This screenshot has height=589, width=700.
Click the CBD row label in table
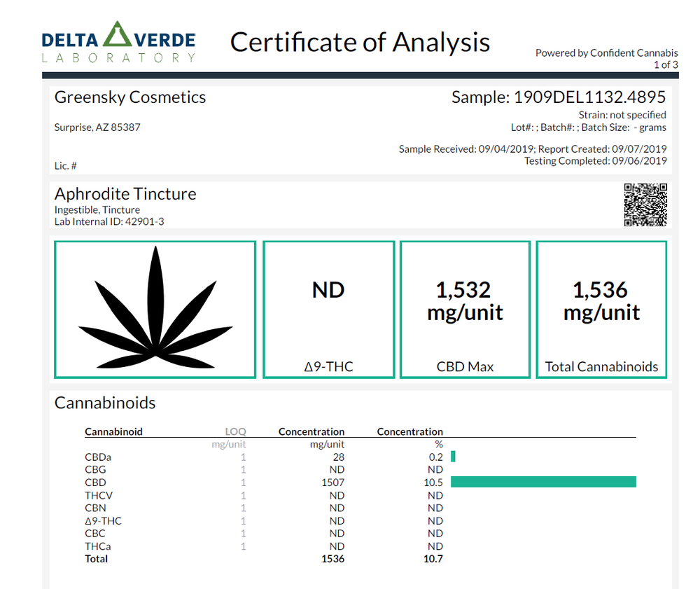(95, 483)
